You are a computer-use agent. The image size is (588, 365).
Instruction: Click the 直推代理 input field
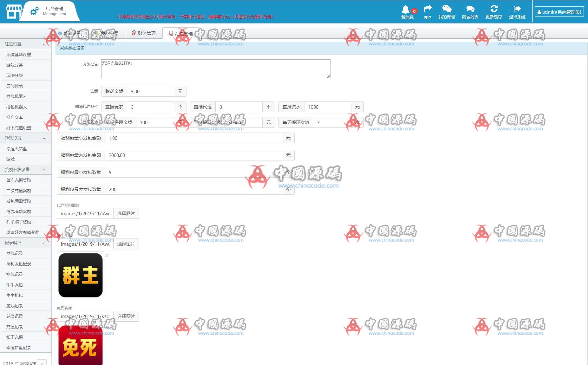click(239, 107)
